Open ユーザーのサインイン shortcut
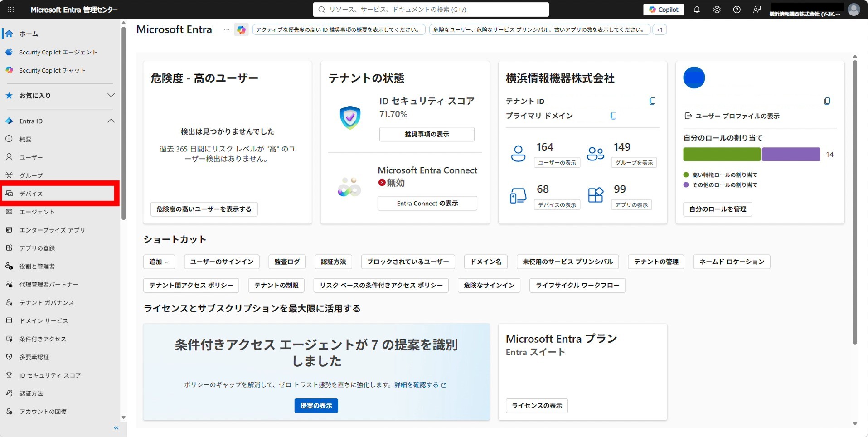Image resolution: width=868 pixels, height=437 pixels. (222, 262)
